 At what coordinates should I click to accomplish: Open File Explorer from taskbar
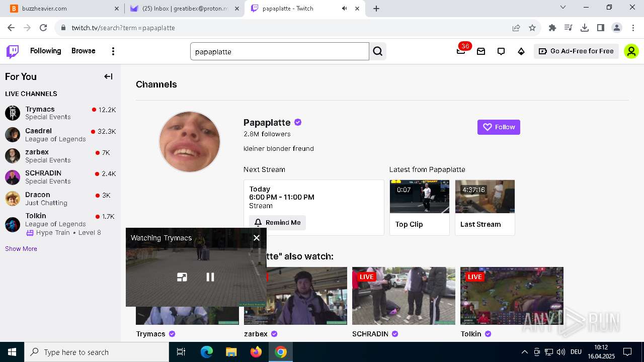[x=231, y=352]
